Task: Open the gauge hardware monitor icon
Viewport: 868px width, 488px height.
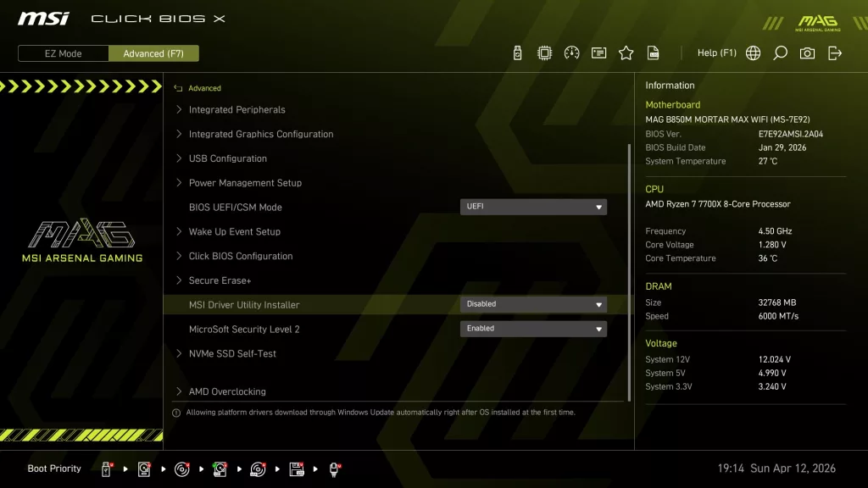Action: click(572, 53)
